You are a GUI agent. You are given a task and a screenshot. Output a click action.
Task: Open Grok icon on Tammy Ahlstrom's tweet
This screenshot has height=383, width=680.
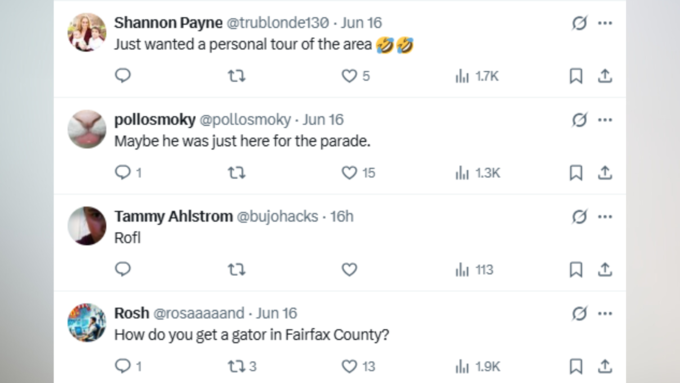click(x=579, y=216)
